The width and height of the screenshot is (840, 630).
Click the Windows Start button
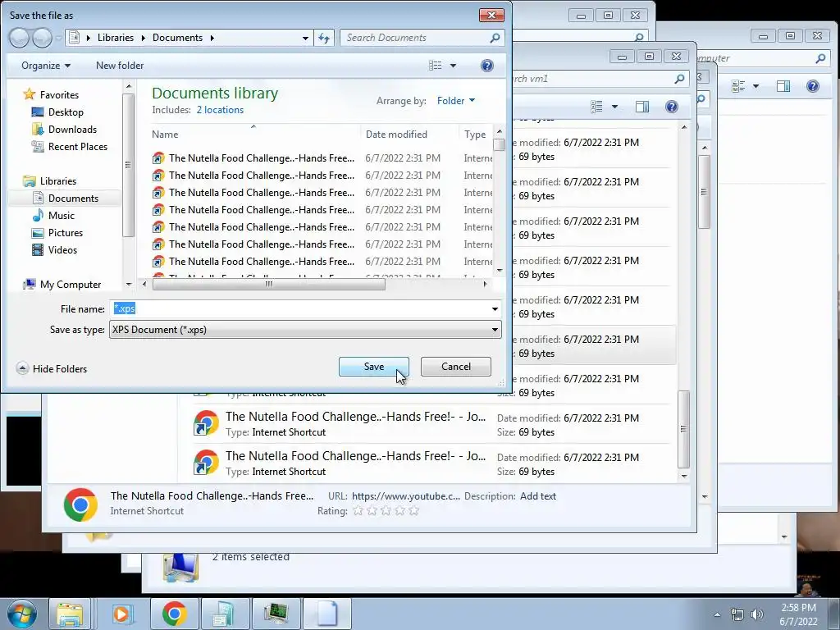click(x=22, y=614)
